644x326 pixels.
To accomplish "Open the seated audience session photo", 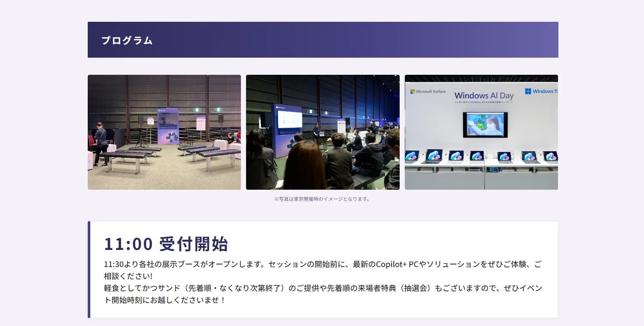I will [323, 132].
